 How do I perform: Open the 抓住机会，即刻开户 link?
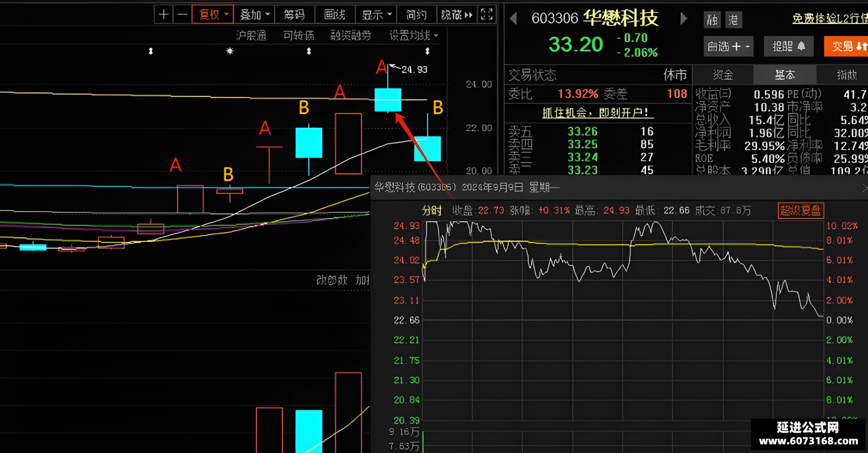(598, 112)
